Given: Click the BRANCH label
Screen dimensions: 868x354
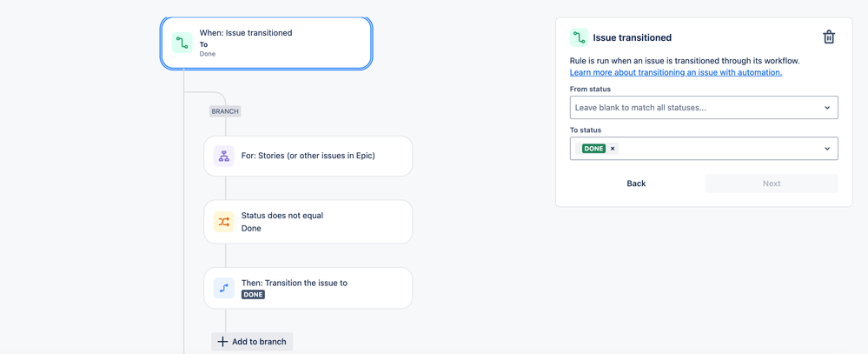Looking at the screenshot, I should tap(225, 111).
